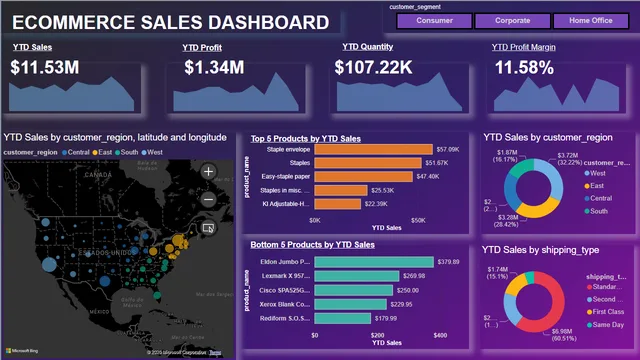The image size is (640, 360).
Task: Select Standard in shipping type legend
Action: [x=604, y=287]
